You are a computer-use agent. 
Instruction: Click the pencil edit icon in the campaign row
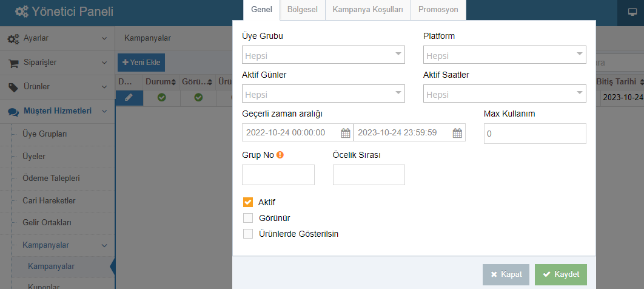point(129,97)
